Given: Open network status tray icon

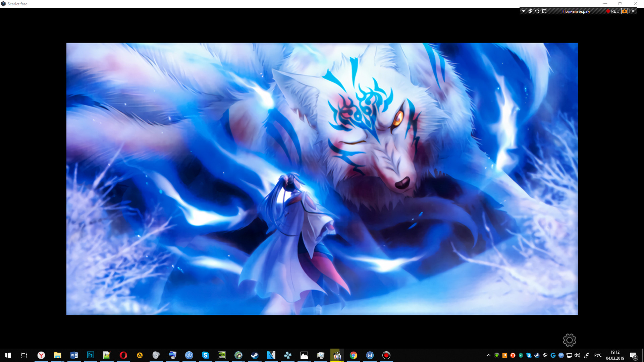Looking at the screenshot, I should click(x=569, y=355).
